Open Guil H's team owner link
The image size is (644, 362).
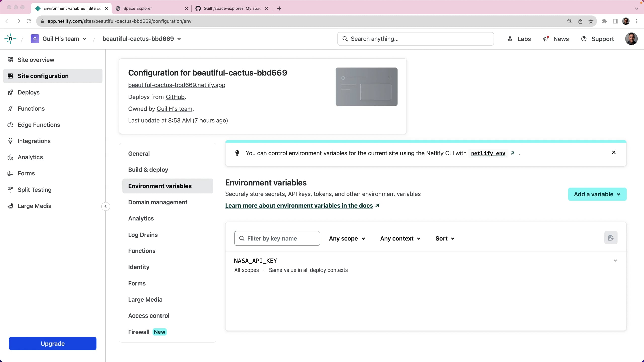(174, 109)
